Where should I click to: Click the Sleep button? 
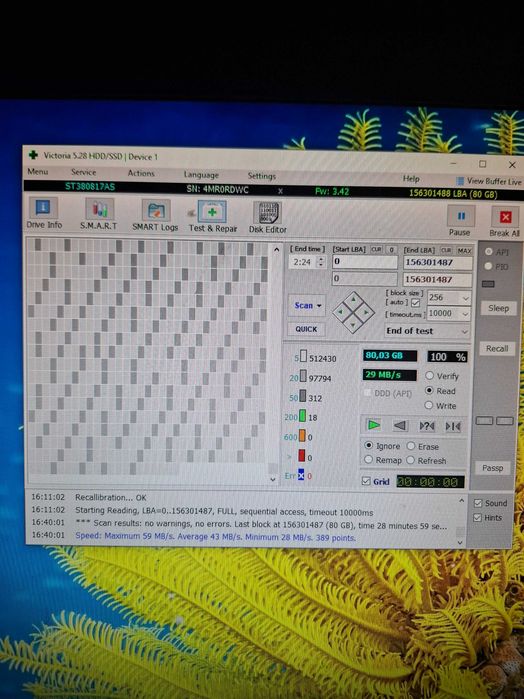(x=498, y=308)
